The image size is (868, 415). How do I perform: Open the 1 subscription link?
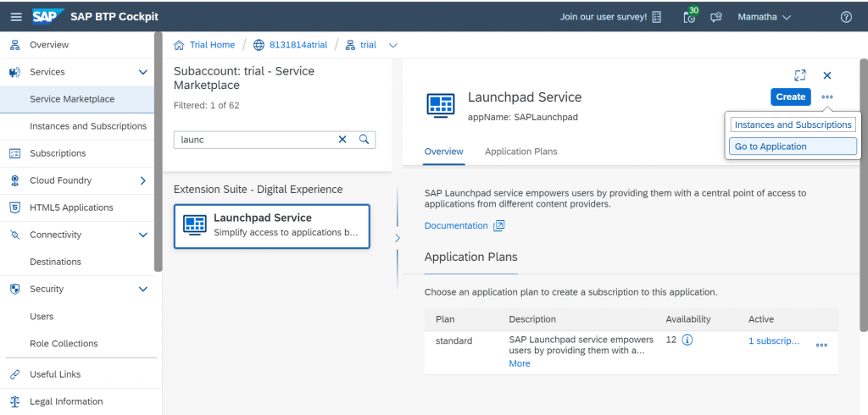click(774, 340)
